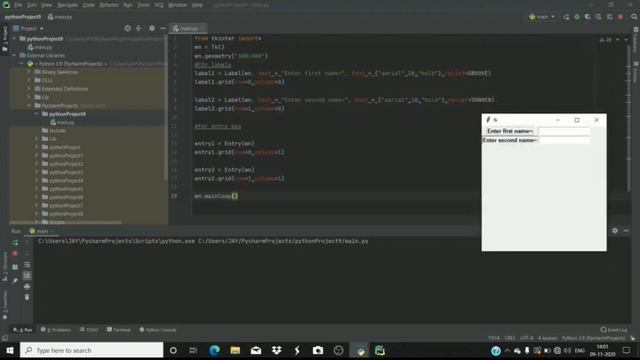Click the locate/select opened file target icon

click(128, 29)
